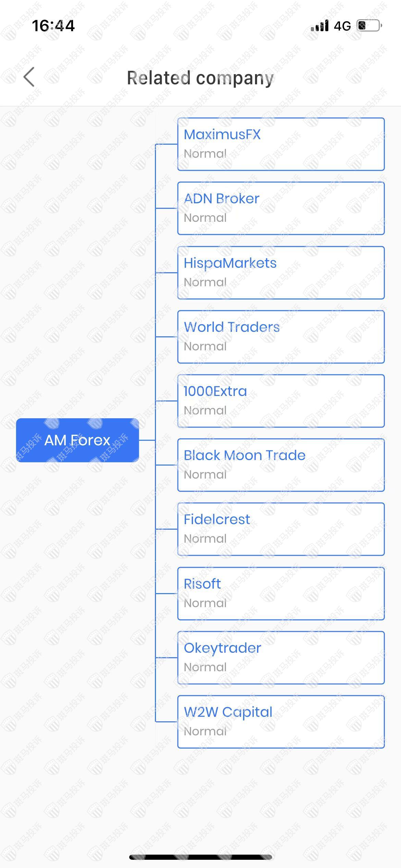Open the W2W Capital card
Viewport: 401px width, 868px height.
[x=281, y=722]
